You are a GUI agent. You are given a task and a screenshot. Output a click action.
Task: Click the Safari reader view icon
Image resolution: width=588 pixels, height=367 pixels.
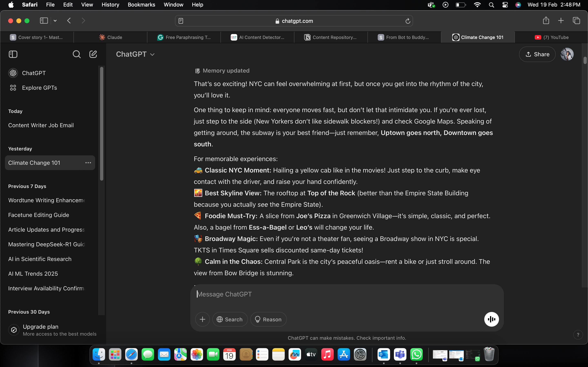pyautogui.click(x=181, y=21)
